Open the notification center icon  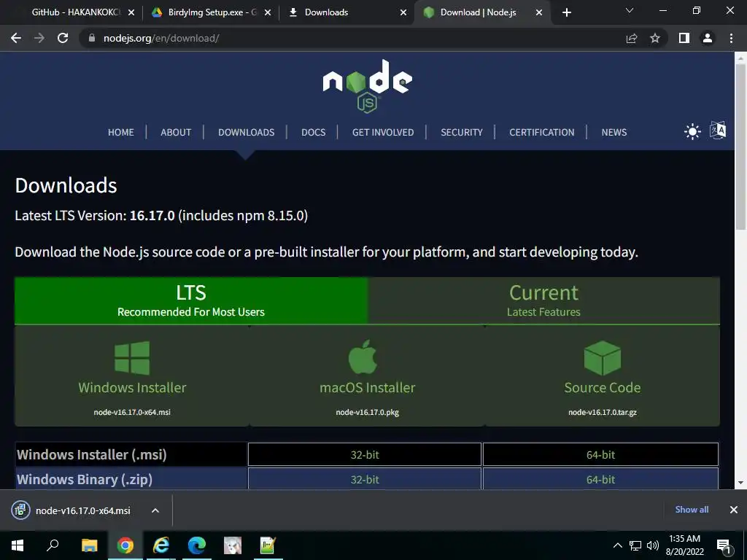tap(724, 546)
